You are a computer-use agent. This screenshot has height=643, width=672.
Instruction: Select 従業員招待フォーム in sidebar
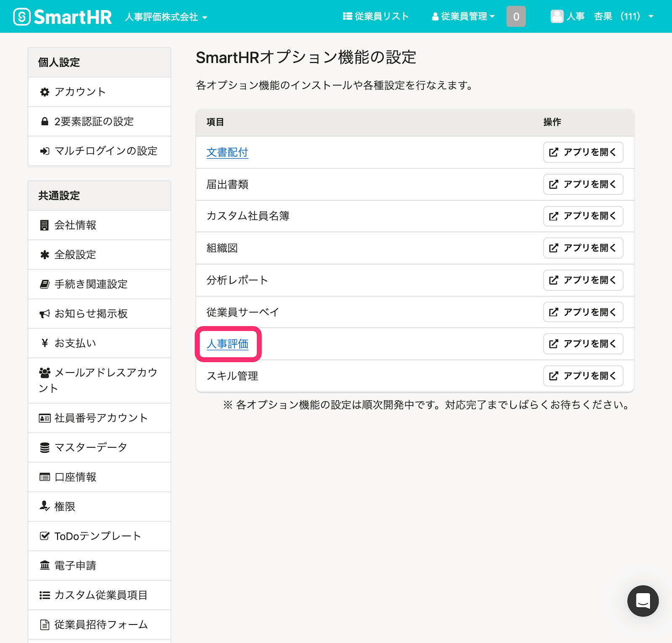(x=100, y=625)
